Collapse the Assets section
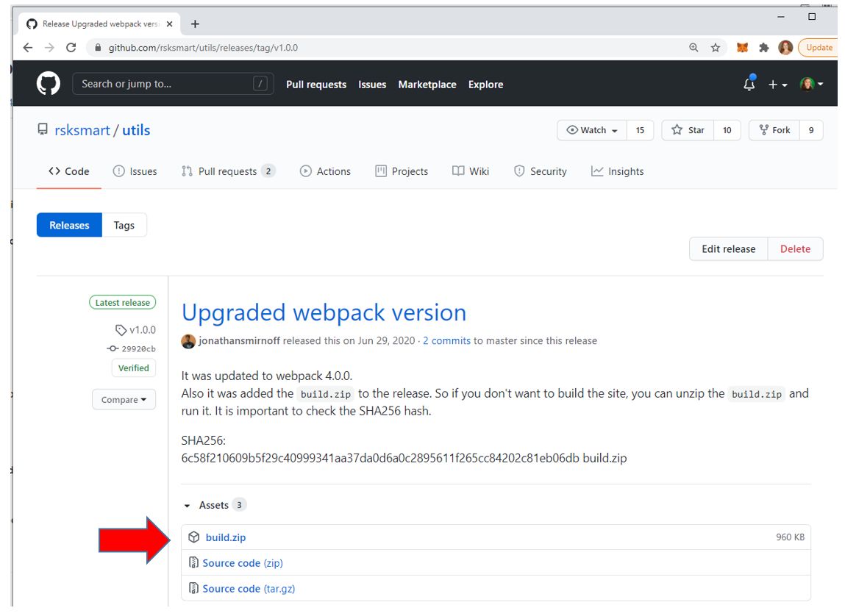The height and width of the screenshot is (616, 845). [188, 506]
